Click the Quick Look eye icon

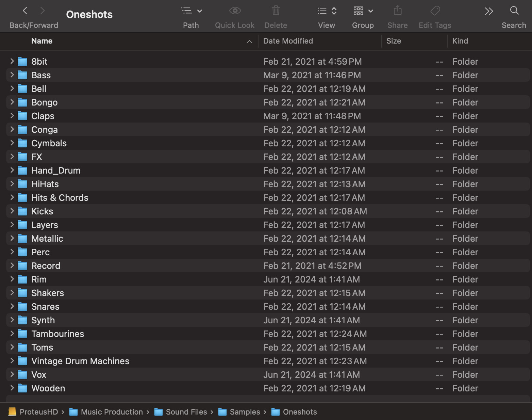click(235, 11)
